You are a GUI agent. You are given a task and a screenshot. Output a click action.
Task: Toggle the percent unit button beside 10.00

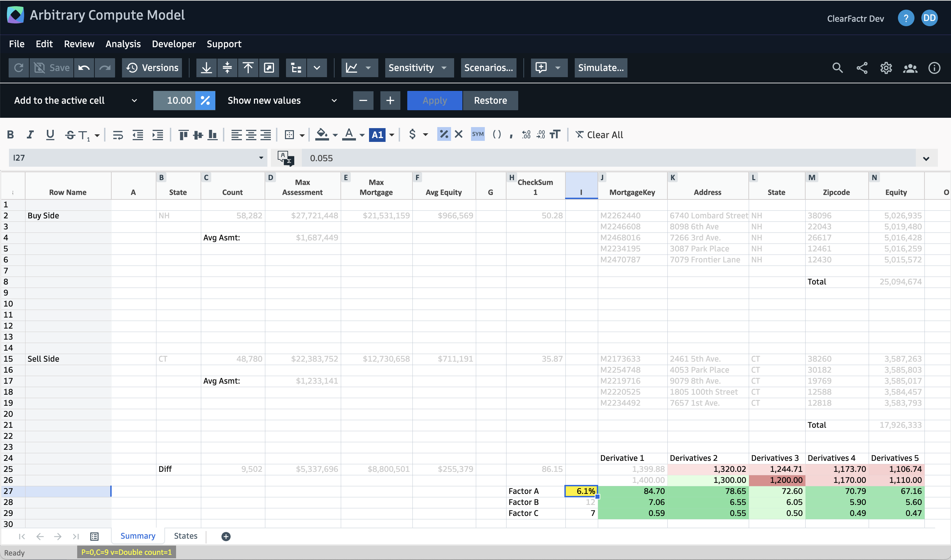tap(205, 100)
